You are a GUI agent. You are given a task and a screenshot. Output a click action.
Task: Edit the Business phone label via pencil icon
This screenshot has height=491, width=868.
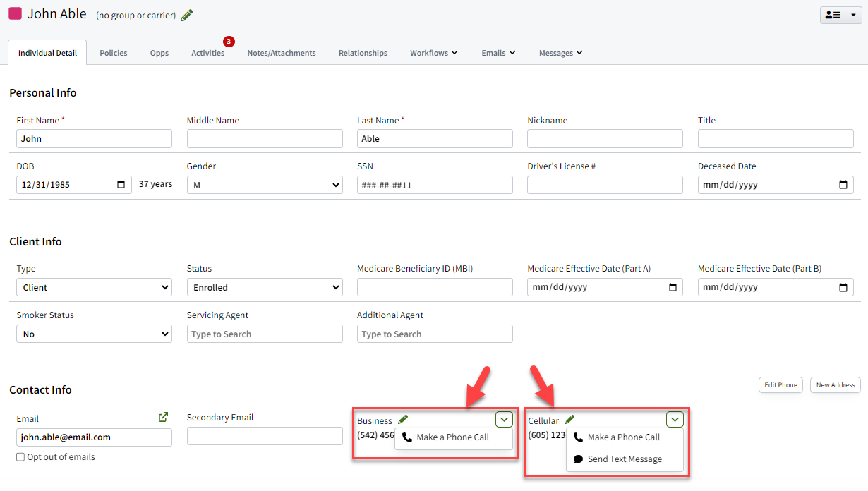403,419
